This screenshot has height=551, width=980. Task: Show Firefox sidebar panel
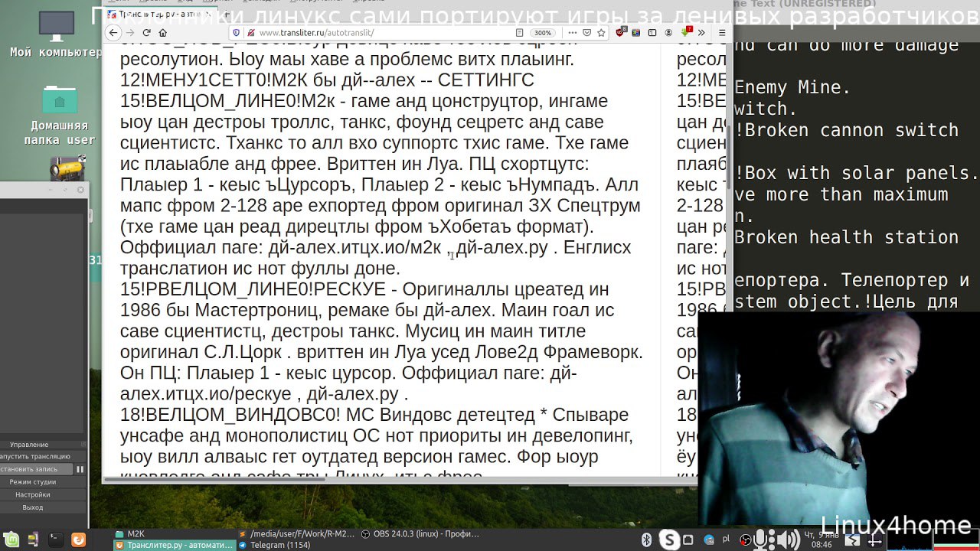click(x=652, y=33)
